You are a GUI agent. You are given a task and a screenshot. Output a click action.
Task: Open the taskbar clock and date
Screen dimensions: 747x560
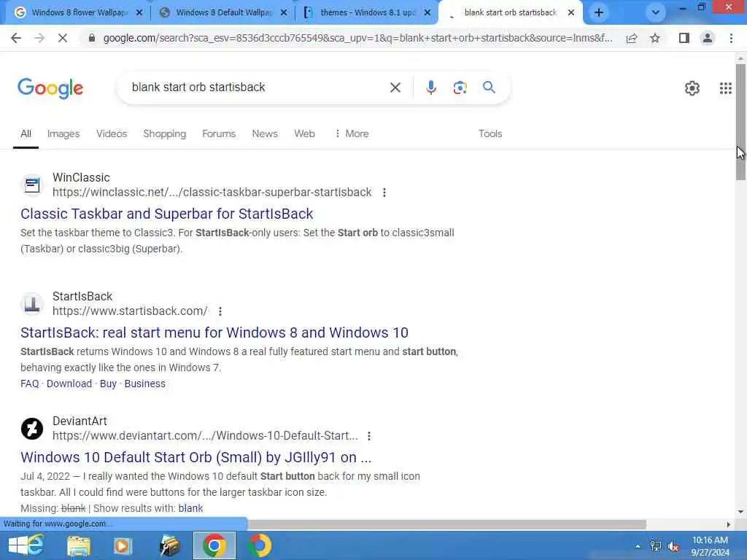[710, 546]
